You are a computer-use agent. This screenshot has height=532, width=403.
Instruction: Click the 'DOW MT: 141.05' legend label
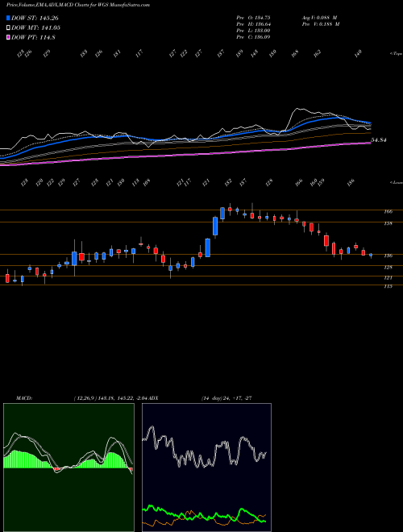coord(36,28)
